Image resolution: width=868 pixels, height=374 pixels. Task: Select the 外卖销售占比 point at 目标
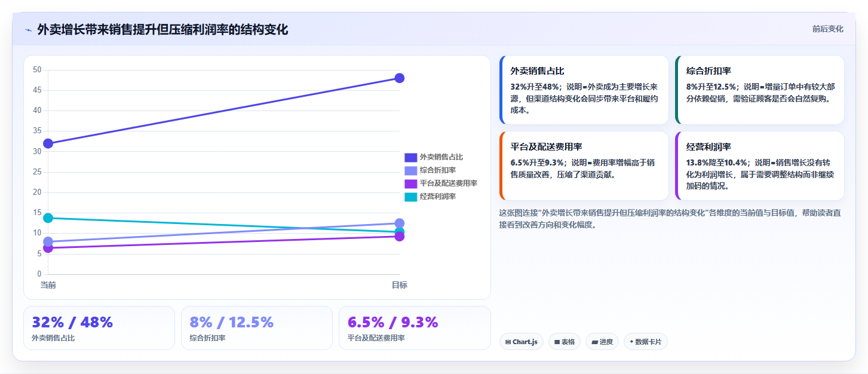pyautogui.click(x=400, y=78)
